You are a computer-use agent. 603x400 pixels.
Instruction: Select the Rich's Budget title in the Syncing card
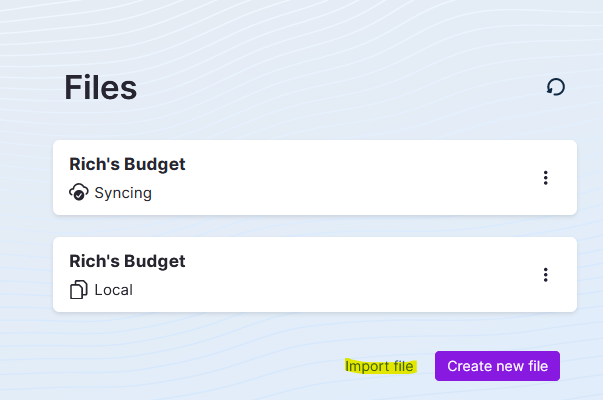[x=127, y=164]
